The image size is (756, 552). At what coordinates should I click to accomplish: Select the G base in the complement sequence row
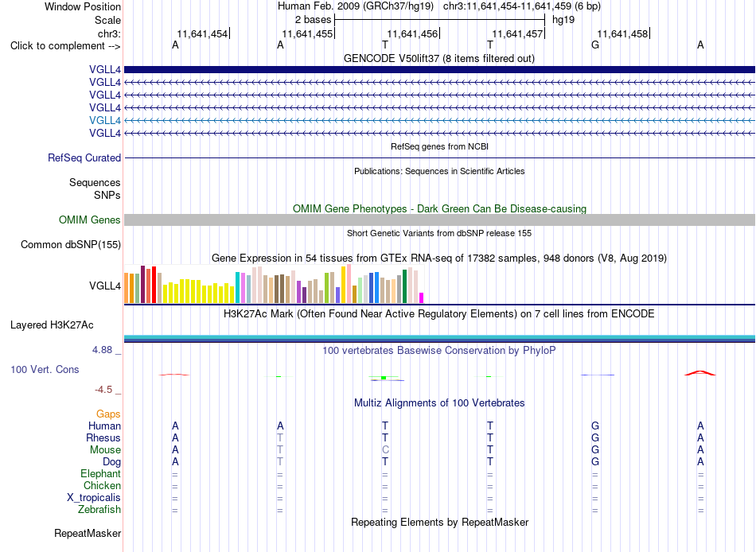pos(595,45)
